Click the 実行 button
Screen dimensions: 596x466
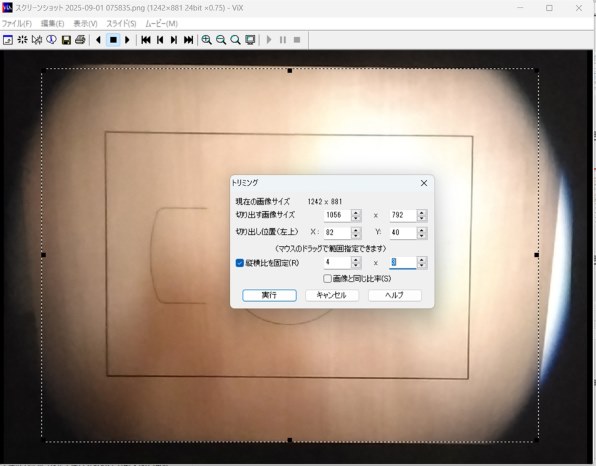[x=269, y=295]
